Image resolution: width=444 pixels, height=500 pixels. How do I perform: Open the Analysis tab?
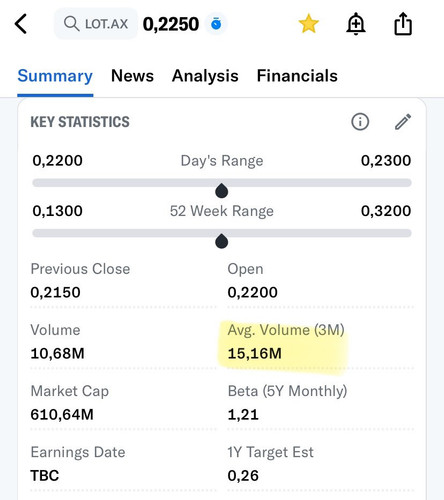205,76
